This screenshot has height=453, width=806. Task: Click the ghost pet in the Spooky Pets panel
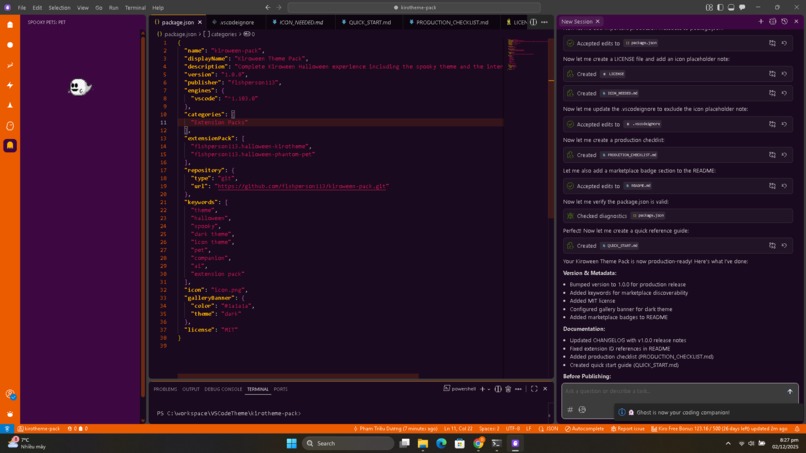tap(80, 87)
